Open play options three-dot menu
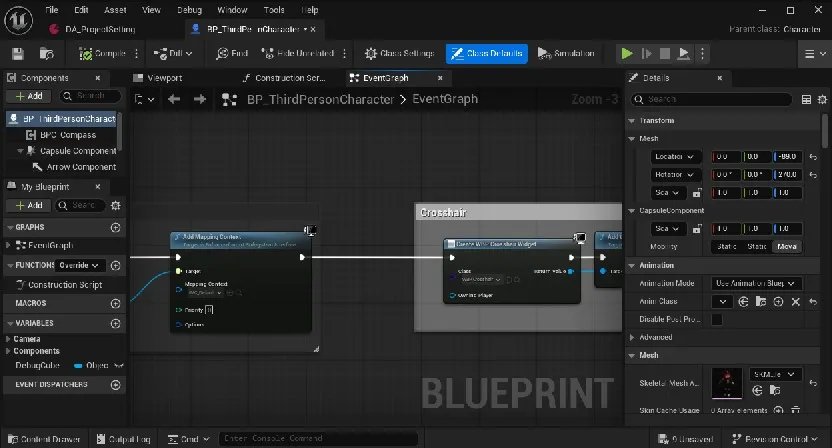The image size is (832, 448). point(703,54)
